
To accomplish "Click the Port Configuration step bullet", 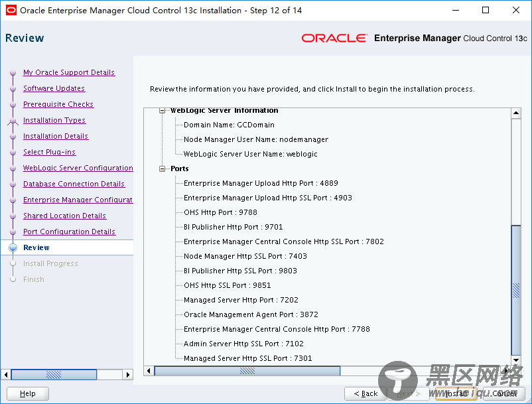I will (x=13, y=232).
